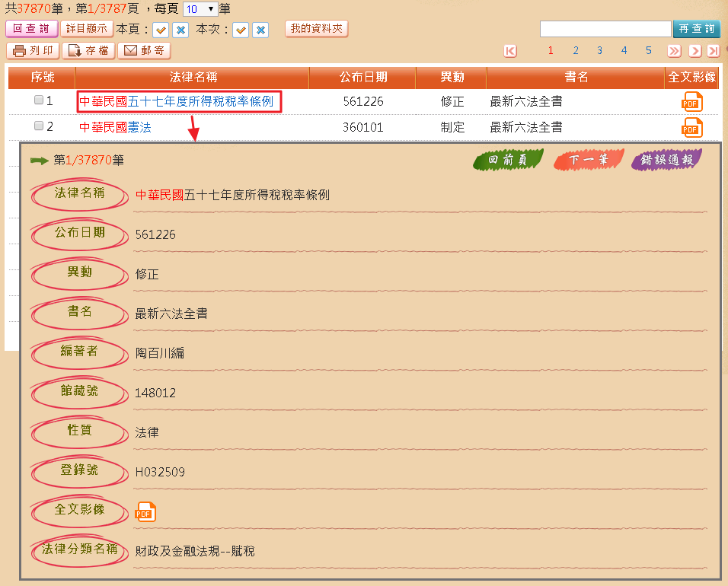Viewport: 728px width, 586px height.
Task: Select all on this page (本頁 checkmark)
Action: coord(161,30)
